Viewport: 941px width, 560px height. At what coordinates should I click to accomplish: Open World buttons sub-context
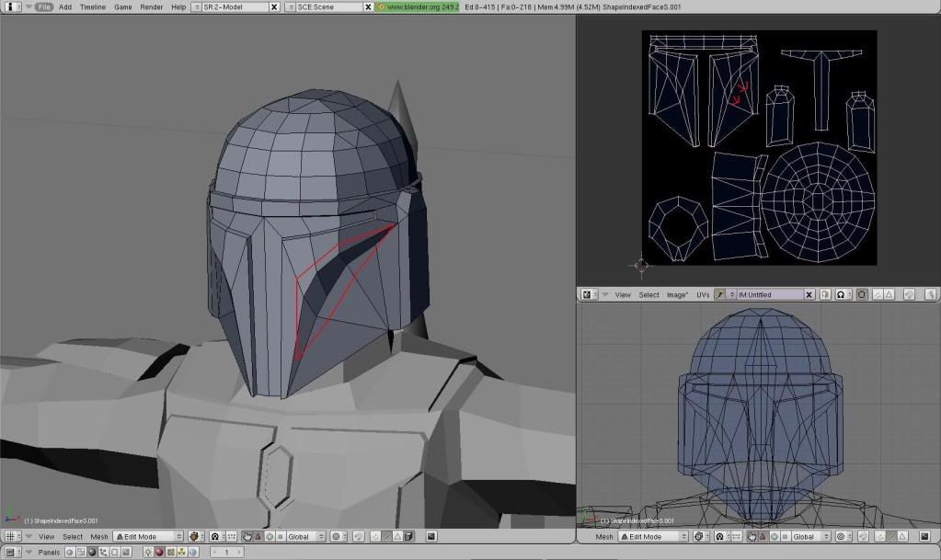pyautogui.click(x=193, y=553)
